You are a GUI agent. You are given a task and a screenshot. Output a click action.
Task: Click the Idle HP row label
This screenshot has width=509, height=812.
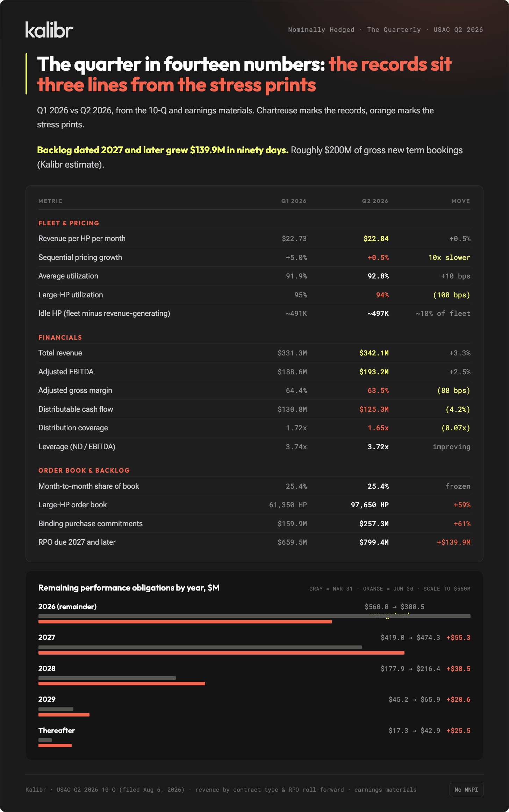(x=104, y=313)
